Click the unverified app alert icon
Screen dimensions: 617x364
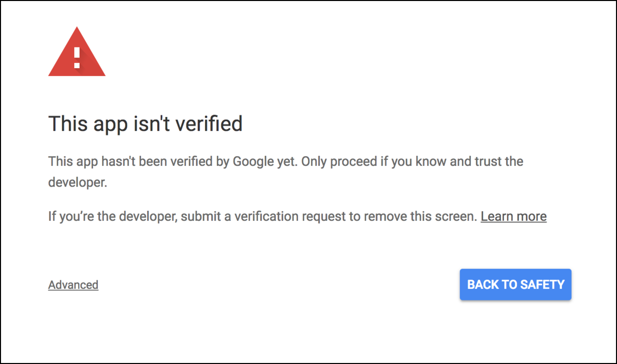point(77,52)
